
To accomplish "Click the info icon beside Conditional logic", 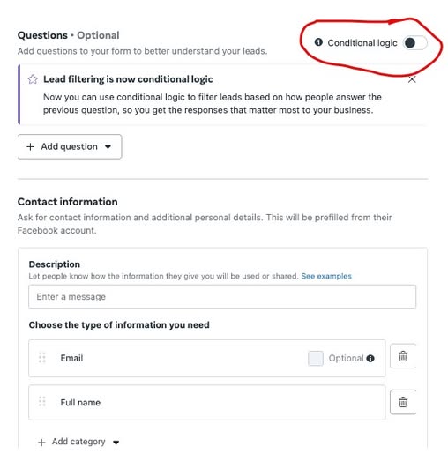I will click(x=318, y=42).
